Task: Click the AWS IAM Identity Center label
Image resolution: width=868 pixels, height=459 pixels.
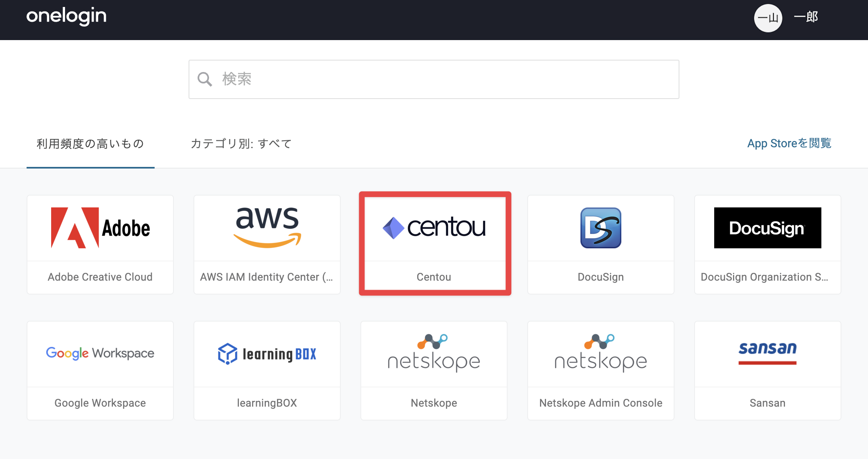Action: (267, 277)
